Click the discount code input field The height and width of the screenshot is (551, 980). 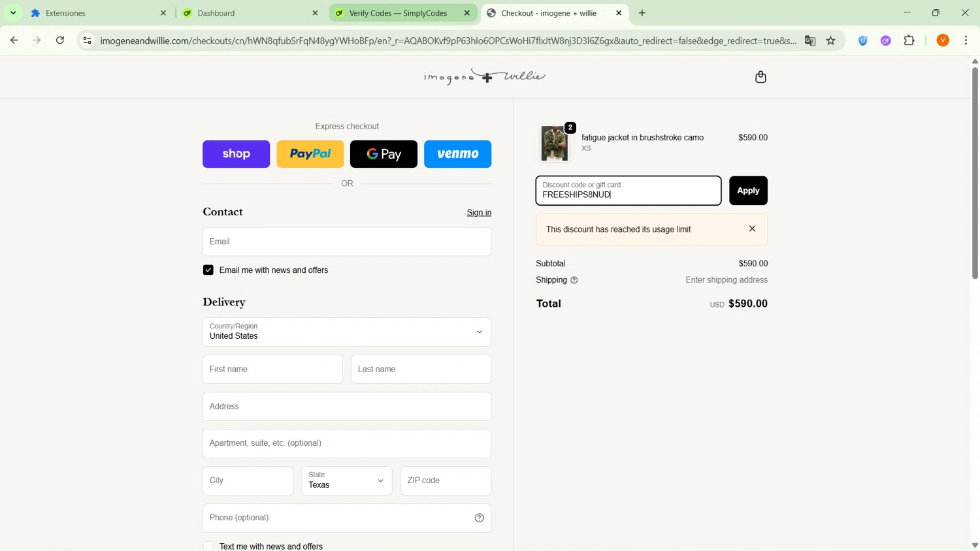pos(629,191)
